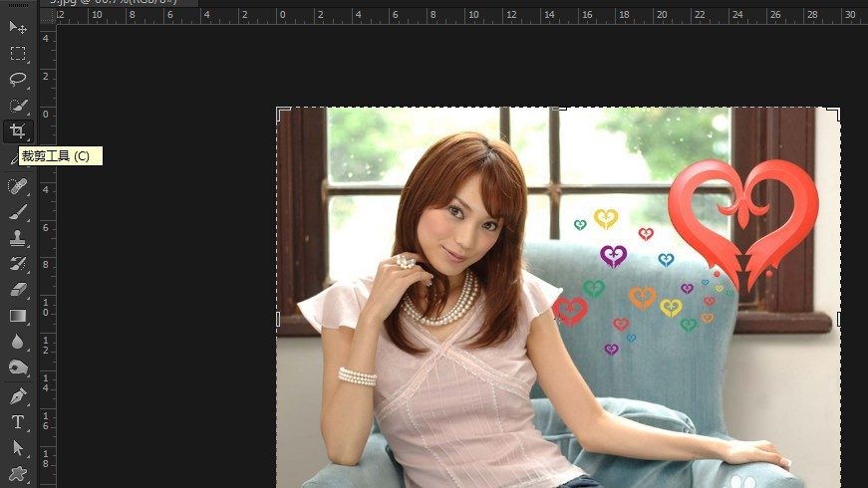Image resolution: width=868 pixels, height=488 pixels.
Task: Select the Rectangular Marquee tool
Action: (18, 53)
